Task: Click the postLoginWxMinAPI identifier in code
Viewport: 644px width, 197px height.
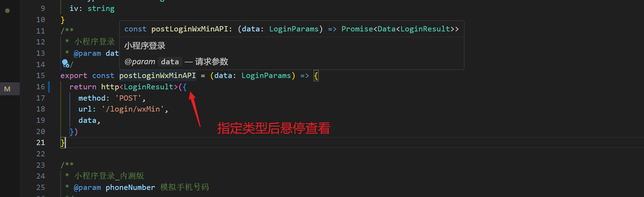Action: click(x=157, y=76)
